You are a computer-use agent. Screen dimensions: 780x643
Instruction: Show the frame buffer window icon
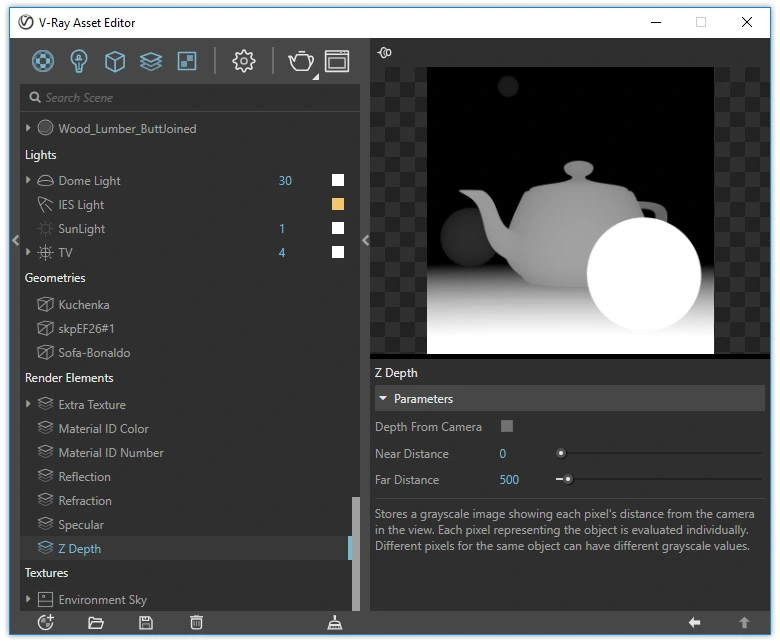337,62
